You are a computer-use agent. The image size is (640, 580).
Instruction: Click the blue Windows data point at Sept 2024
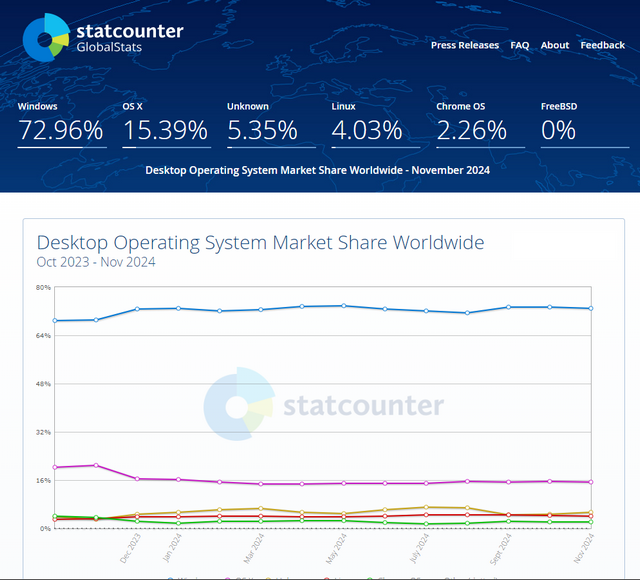(x=509, y=307)
